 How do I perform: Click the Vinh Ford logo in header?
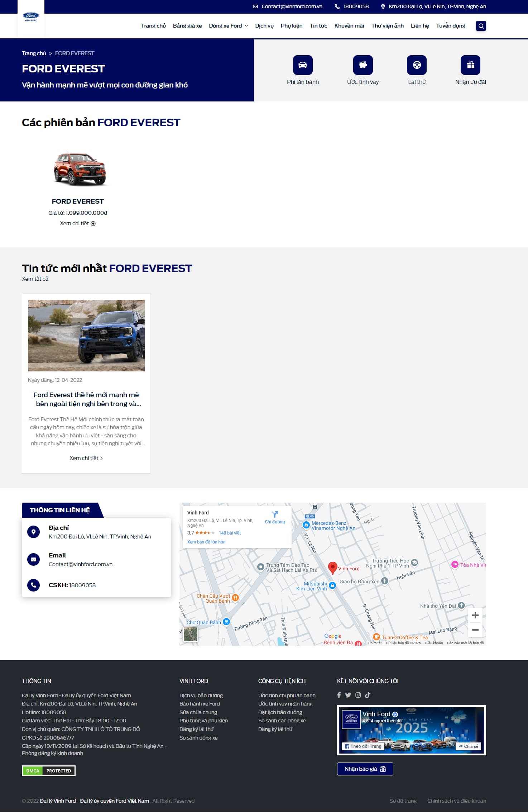click(x=31, y=16)
